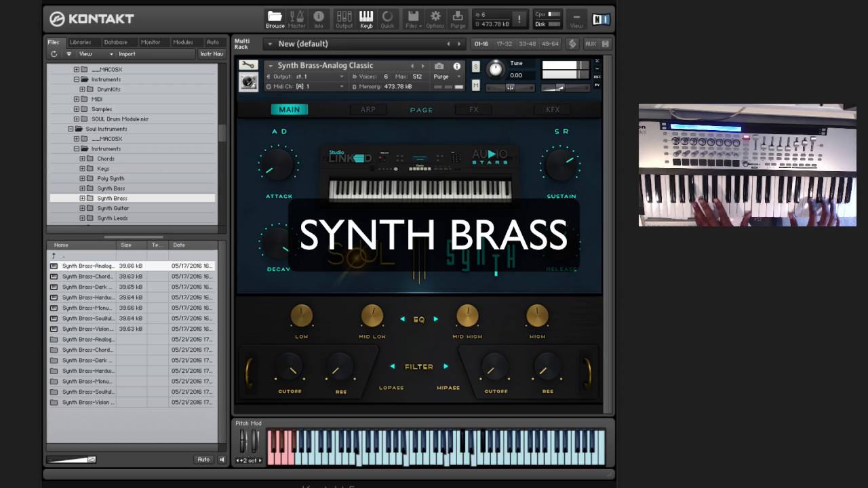Toggle the Auto preview button
Image resolution: width=868 pixels, height=488 pixels.
coord(203,460)
